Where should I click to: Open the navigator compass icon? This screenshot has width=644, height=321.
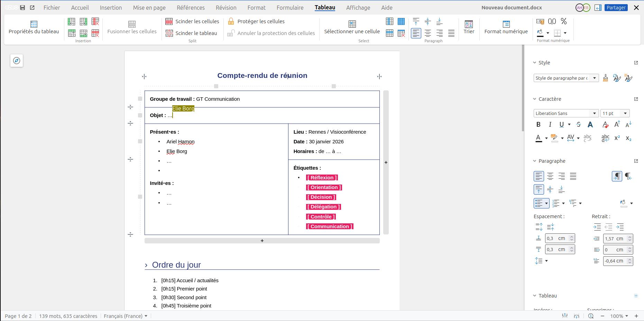point(17,61)
